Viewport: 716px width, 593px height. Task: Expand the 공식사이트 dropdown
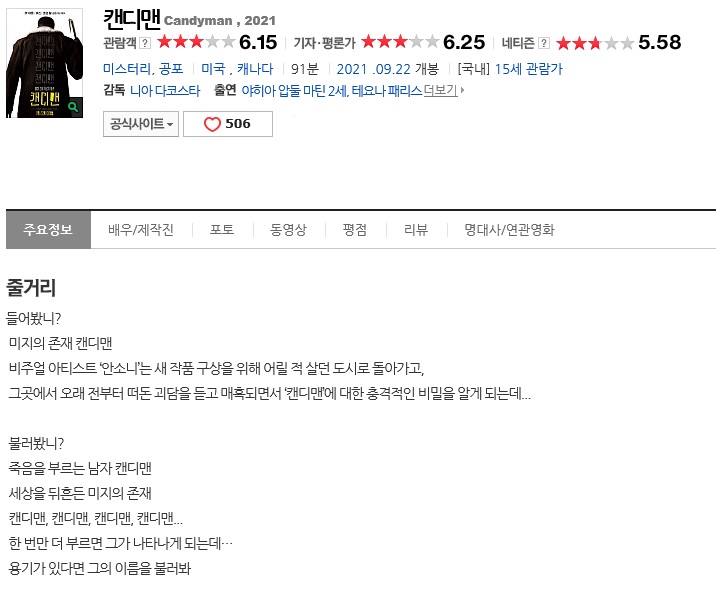[x=141, y=124]
